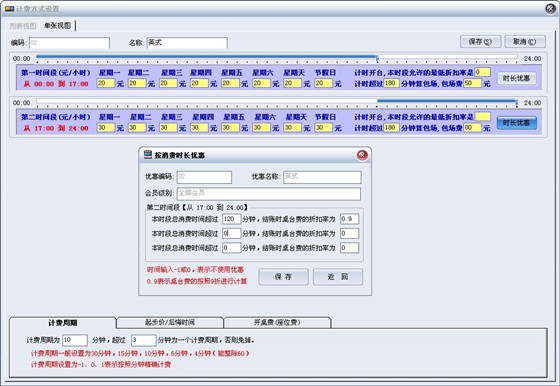The width and height of the screenshot is (560, 386).
Task: Edit first period 星期二 price field
Action: point(137,83)
